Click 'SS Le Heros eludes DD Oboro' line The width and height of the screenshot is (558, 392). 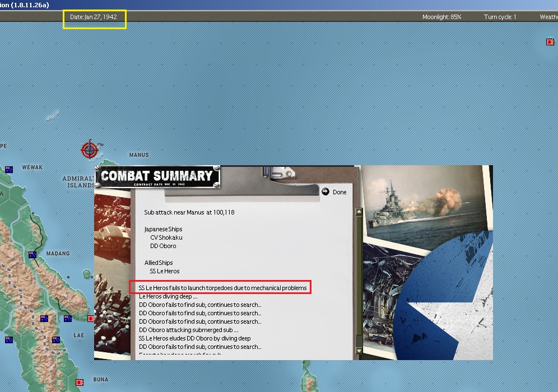click(x=194, y=338)
